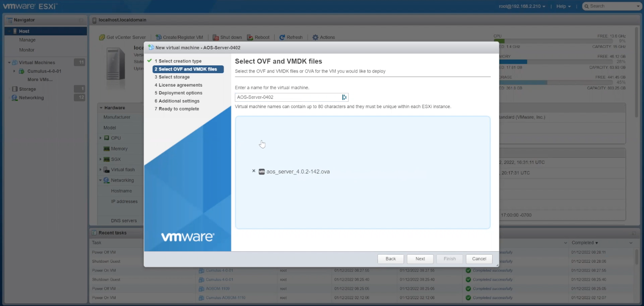Click the Navigator panel icon
The height and width of the screenshot is (306, 644).
pyautogui.click(x=10, y=20)
